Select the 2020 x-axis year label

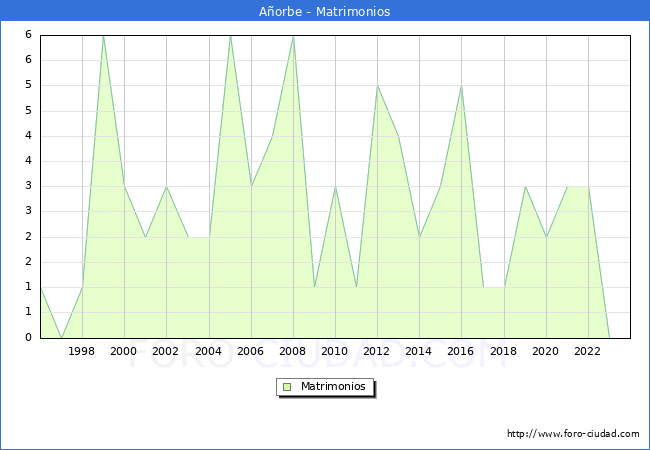pos(545,351)
